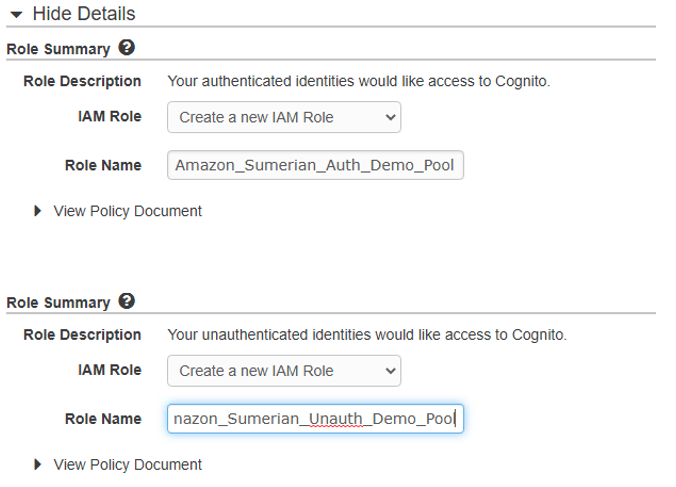Image resolution: width=676 pixels, height=487 pixels.
Task: Select the first Role Summary heading
Action: click(x=58, y=48)
